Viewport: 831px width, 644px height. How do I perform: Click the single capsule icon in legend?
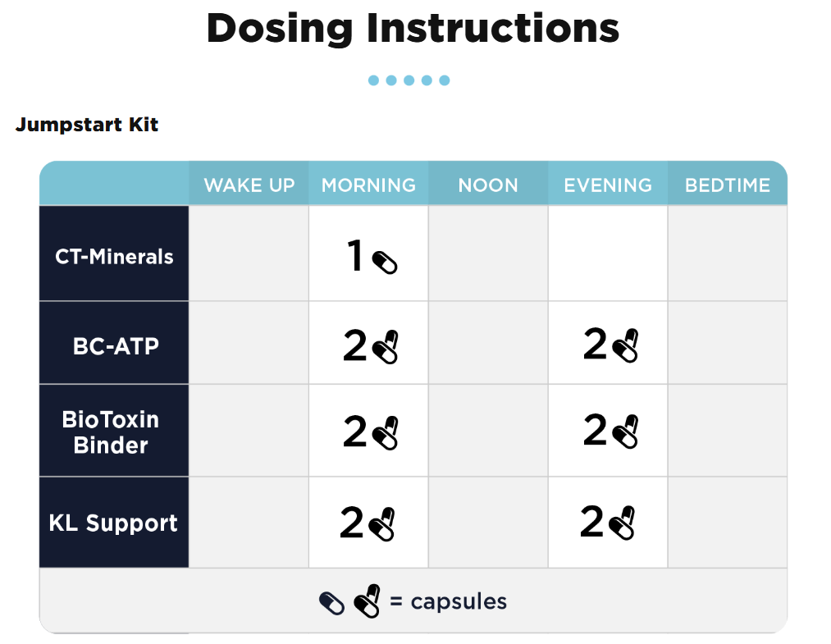331,605
